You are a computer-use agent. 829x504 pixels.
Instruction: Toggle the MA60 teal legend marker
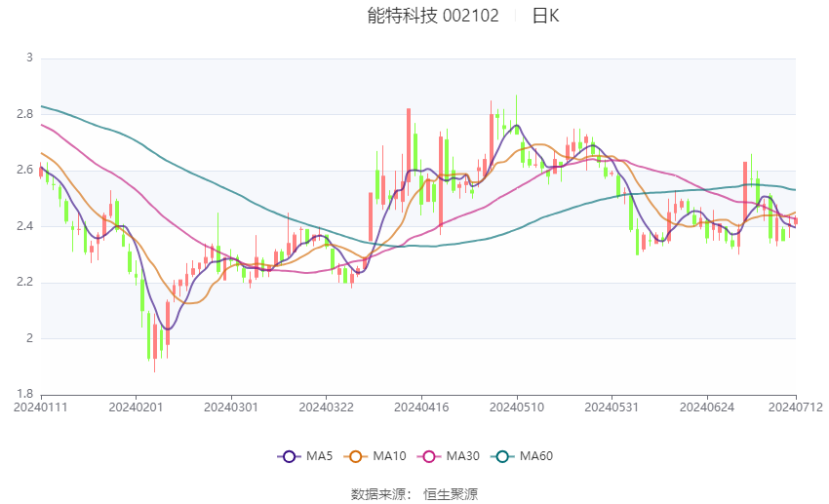[502, 456]
